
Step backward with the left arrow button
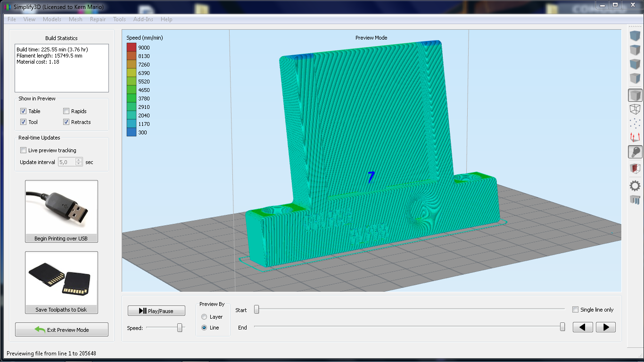coord(583,327)
